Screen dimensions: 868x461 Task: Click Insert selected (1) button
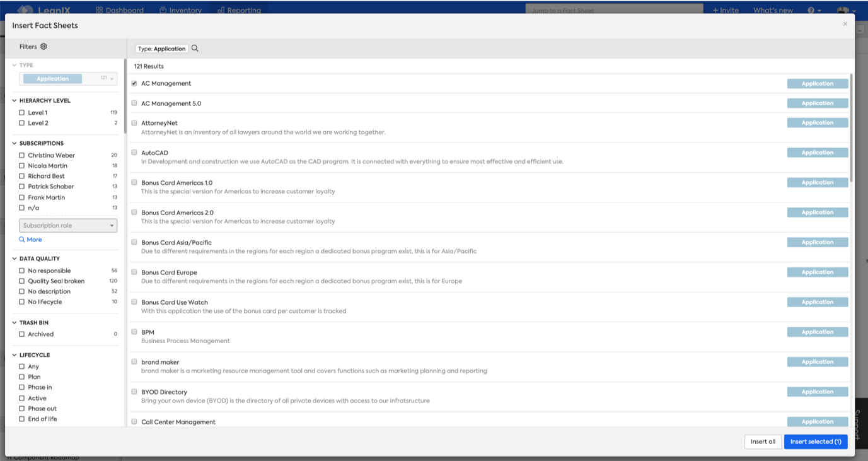[x=816, y=441]
